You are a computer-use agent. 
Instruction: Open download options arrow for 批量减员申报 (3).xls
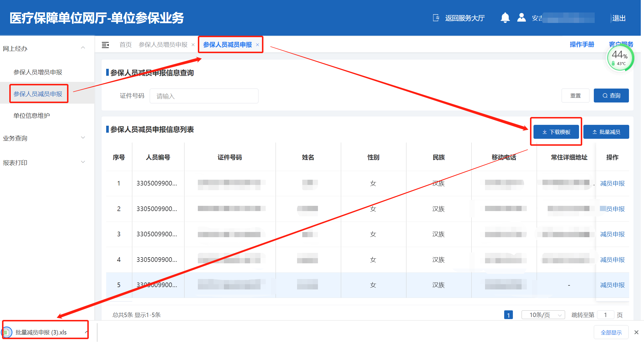pos(86,332)
